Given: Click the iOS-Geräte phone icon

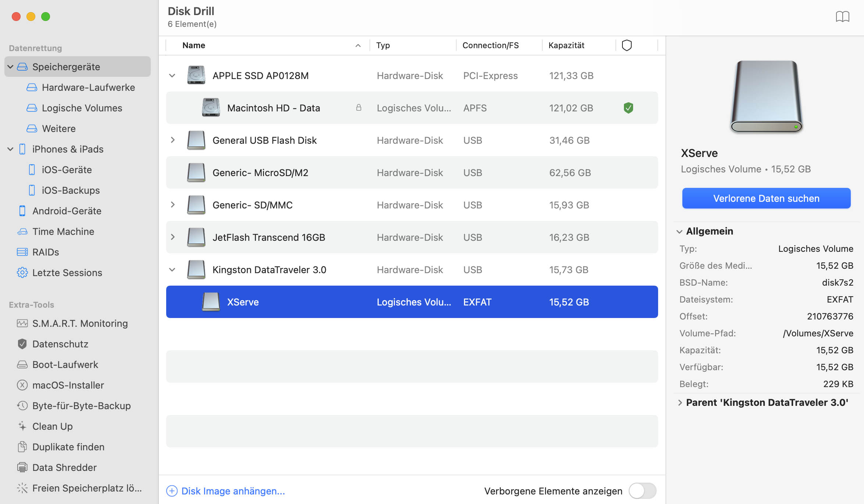Looking at the screenshot, I should (x=32, y=169).
